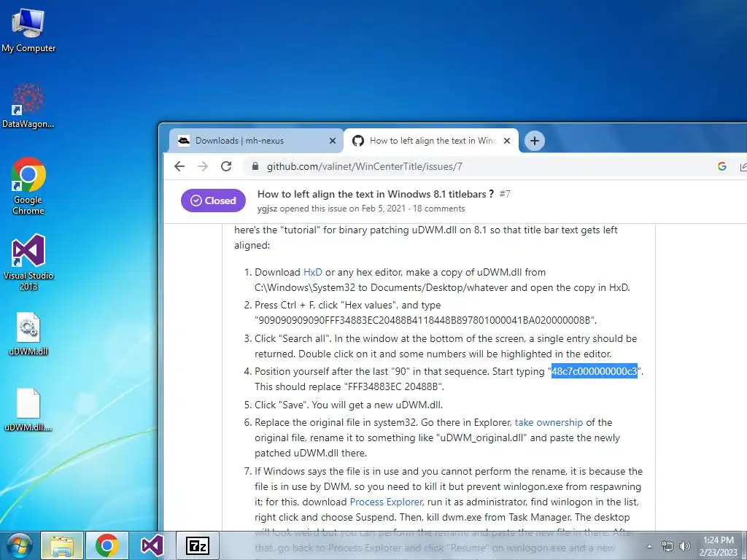Viewport: 747px width, 560px height.
Task: Go back to the previous page
Action: (x=179, y=166)
